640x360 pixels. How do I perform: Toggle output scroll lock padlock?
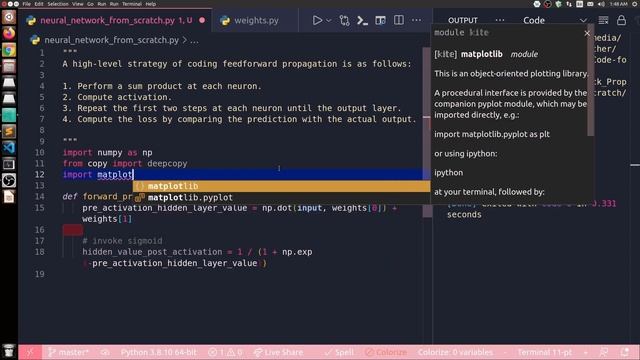(621, 20)
